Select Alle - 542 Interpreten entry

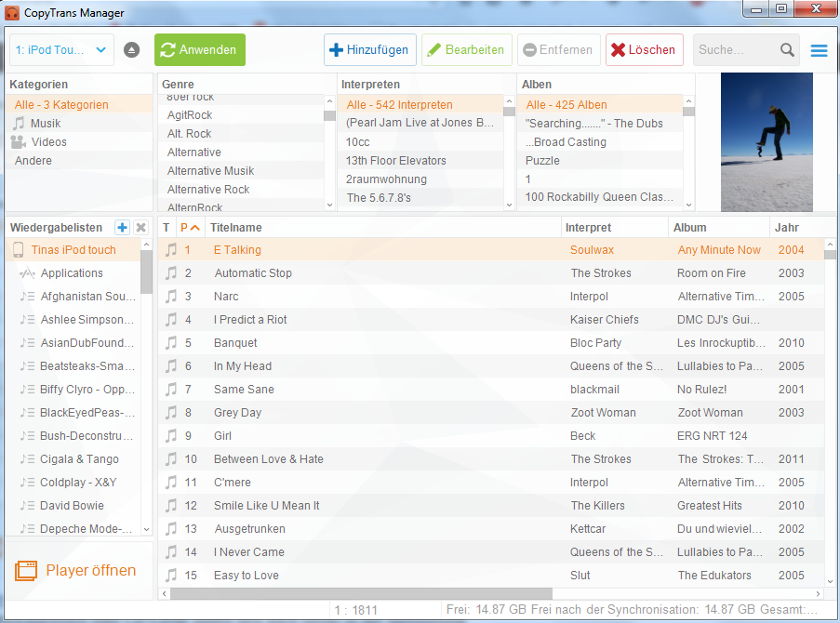tap(420, 105)
